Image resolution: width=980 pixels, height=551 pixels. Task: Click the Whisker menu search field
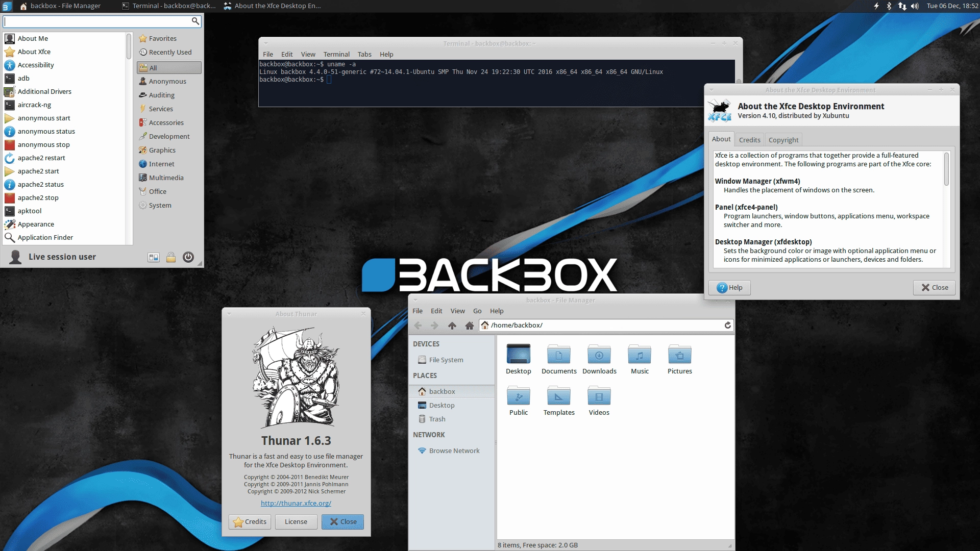97,21
